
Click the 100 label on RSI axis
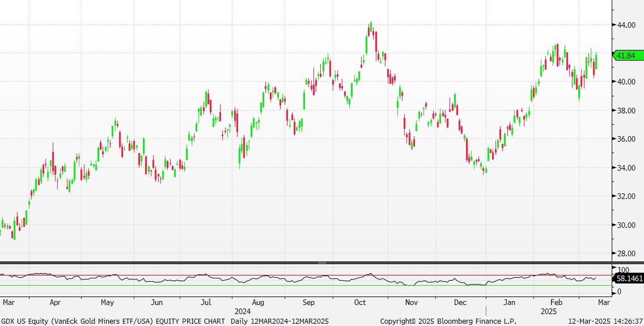[x=623, y=270]
